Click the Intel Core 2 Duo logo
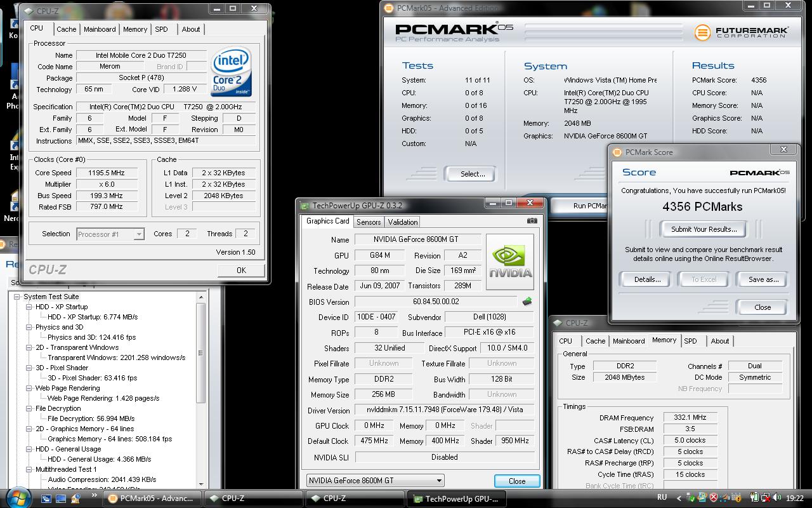Screen dimensions: 812x508 coord(231,71)
